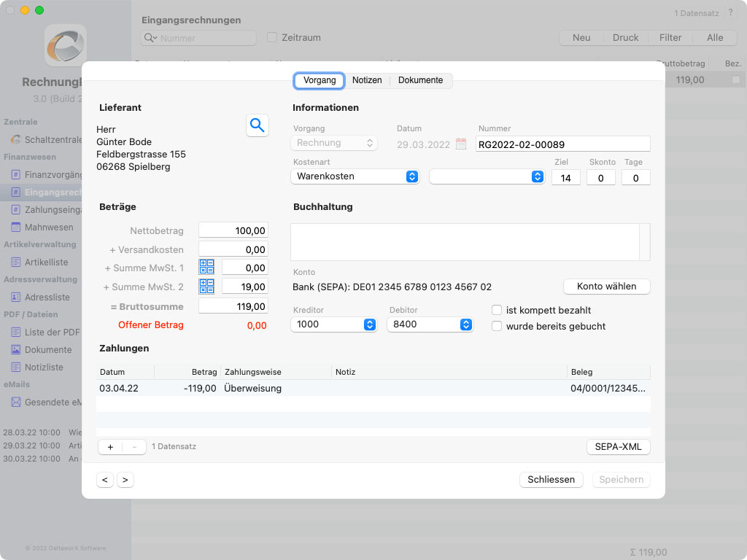Click the Buchhaltung text area scrollbar
Image resolution: width=747 pixels, height=560 pixels.
tap(645, 242)
